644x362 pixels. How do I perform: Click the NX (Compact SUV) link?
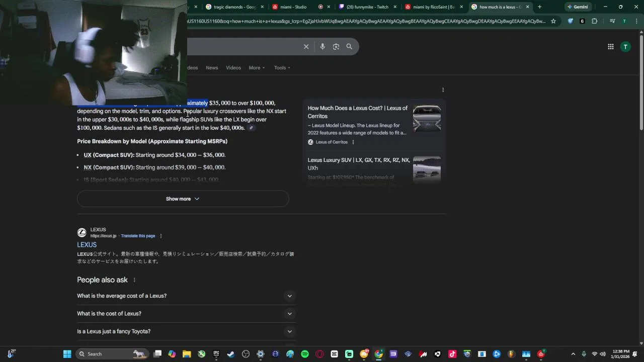pos(88,167)
